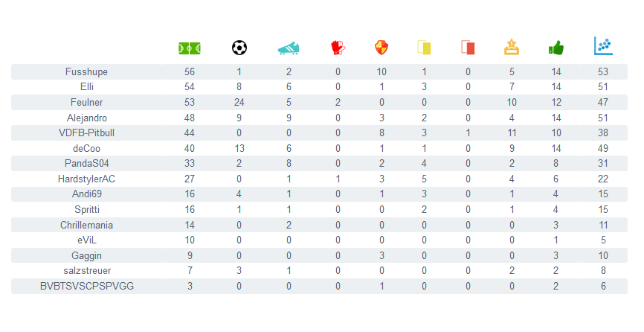Screen dimensions: 644x332
Task: Click the green thumbs-up icon
Action: [556, 48]
